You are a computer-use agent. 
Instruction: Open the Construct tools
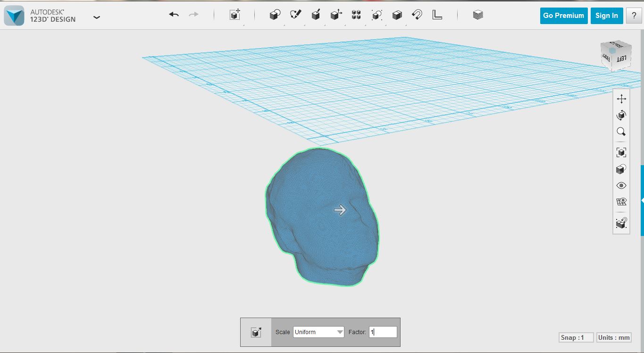tap(316, 15)
